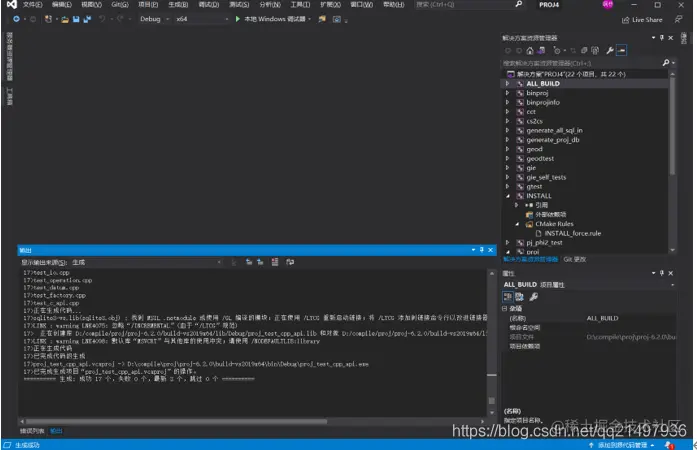Open the x64 platform dropdown

[202, 19]
